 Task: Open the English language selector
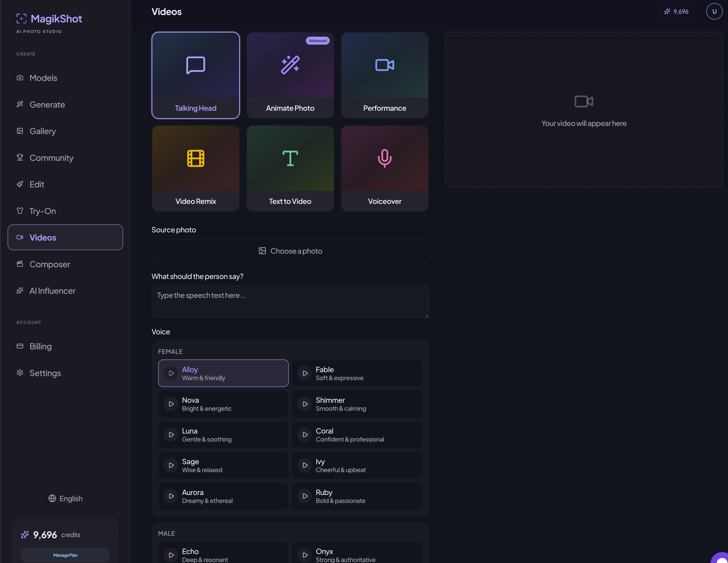click(65, 499)
